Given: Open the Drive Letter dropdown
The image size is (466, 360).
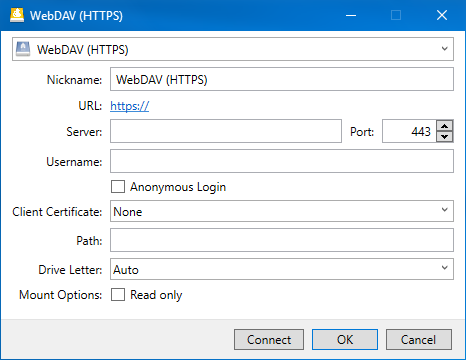Looking at the screenshot, I should tap(282, 269).
